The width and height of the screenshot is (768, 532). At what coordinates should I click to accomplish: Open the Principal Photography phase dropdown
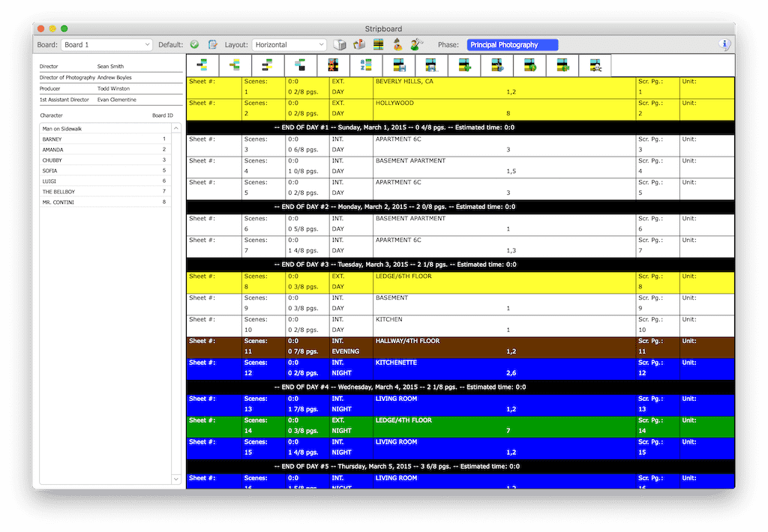(x=512, y=45)
